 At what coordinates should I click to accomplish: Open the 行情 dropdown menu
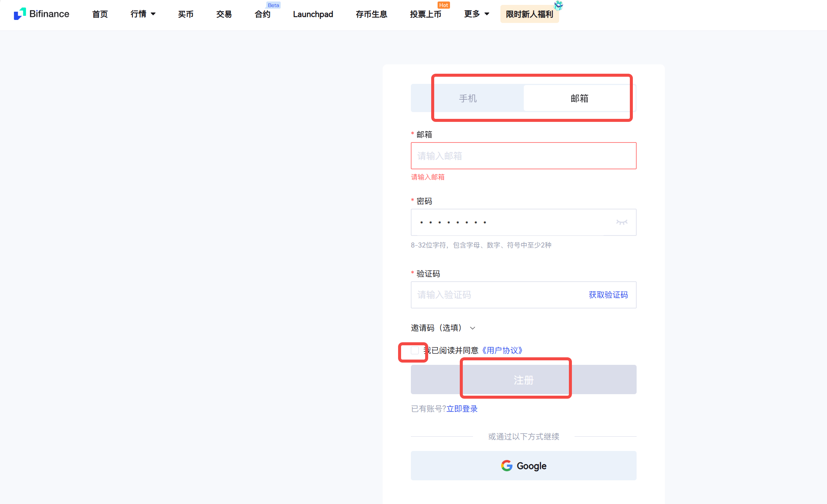coord(143,14)
